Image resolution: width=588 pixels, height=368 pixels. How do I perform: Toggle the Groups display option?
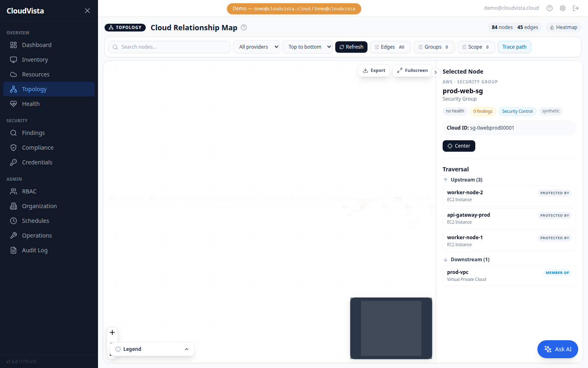434,47
